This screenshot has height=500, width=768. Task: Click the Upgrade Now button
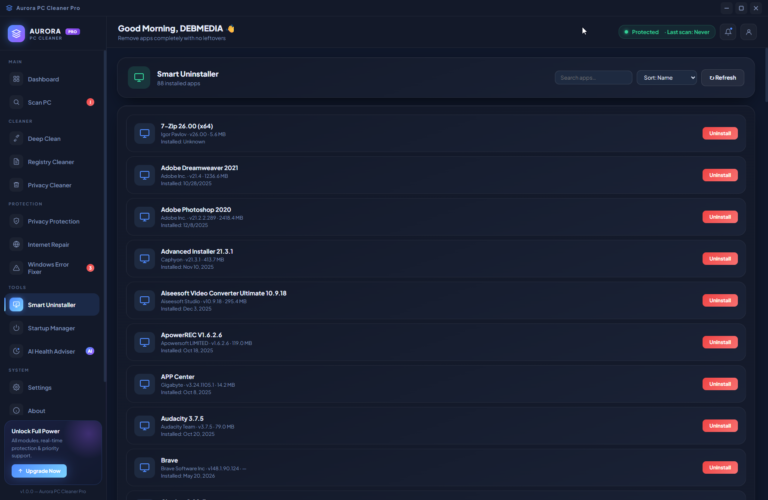coord(39,471)
